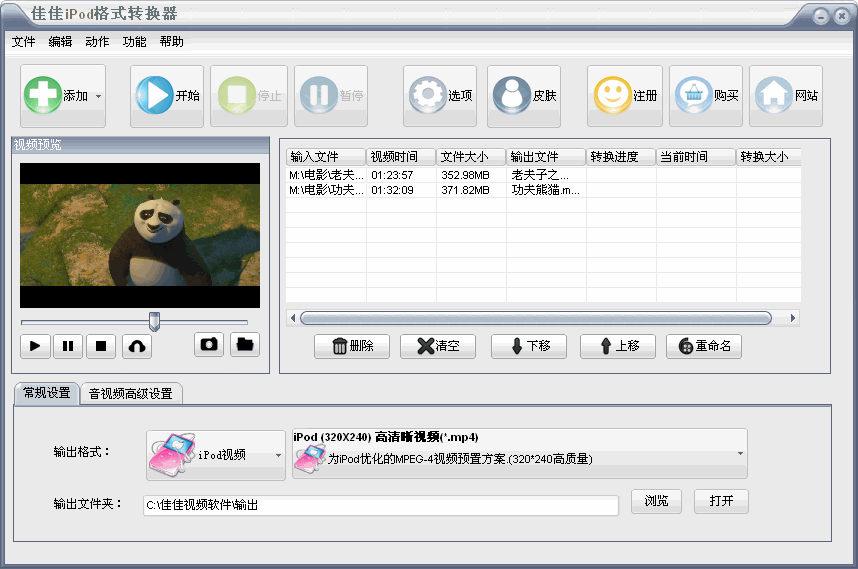
Task: Open snapshot folder icon in the preview panel
Action: point(245,345)
